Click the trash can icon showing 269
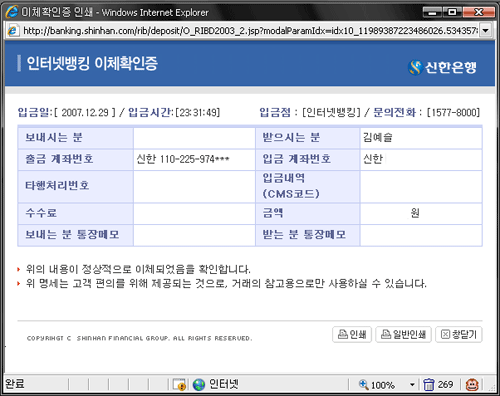 point(428,385)
